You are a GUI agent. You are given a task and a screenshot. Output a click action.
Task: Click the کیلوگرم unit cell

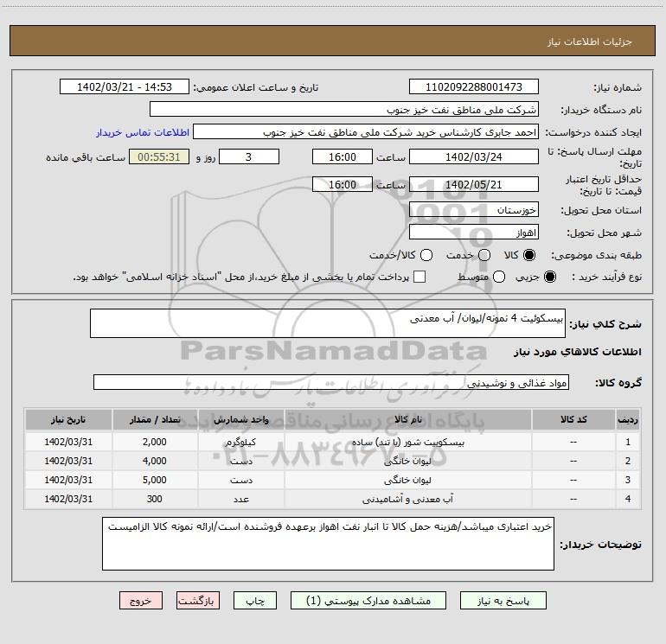click(x=240, y=442)
